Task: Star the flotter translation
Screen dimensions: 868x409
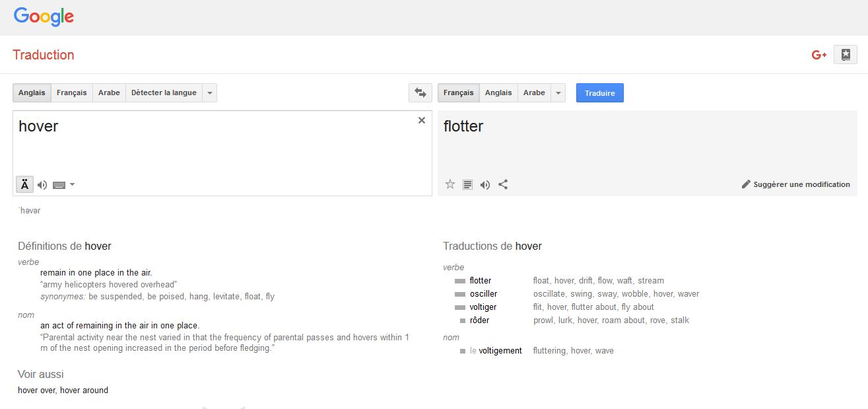Action: (450, 184)
